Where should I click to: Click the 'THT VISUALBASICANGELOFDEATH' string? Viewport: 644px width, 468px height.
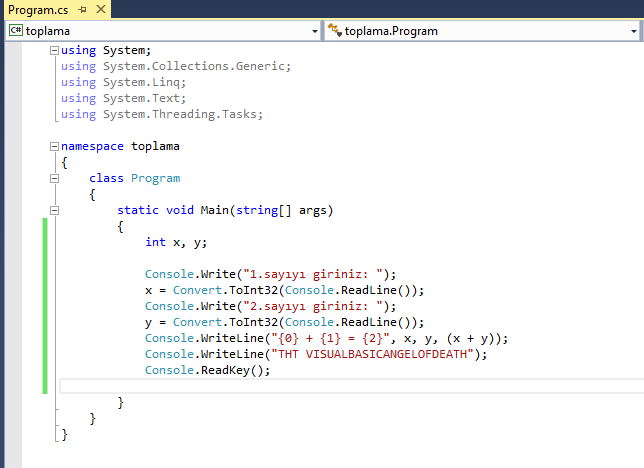tap(373, 355)
